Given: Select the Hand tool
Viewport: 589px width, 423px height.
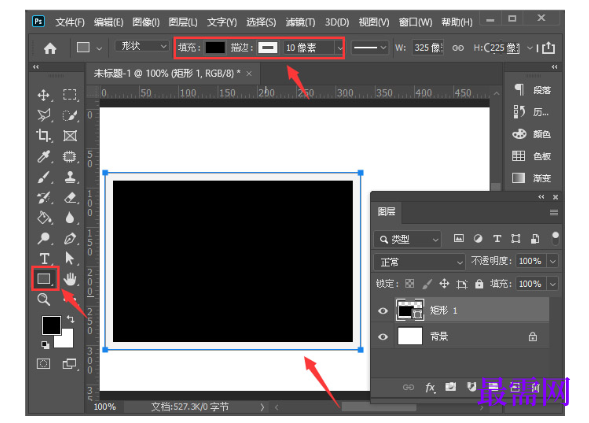Looking at the screenshot, I should coord(70,279).
